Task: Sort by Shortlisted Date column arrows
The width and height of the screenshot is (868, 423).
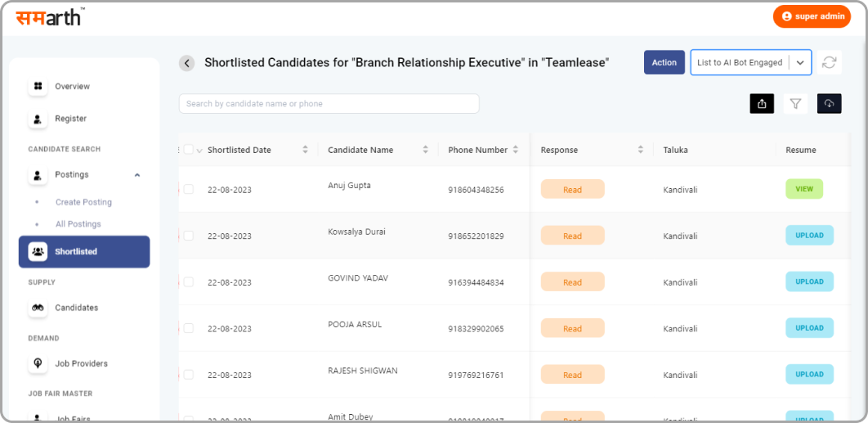Action: tap(305, 150)
